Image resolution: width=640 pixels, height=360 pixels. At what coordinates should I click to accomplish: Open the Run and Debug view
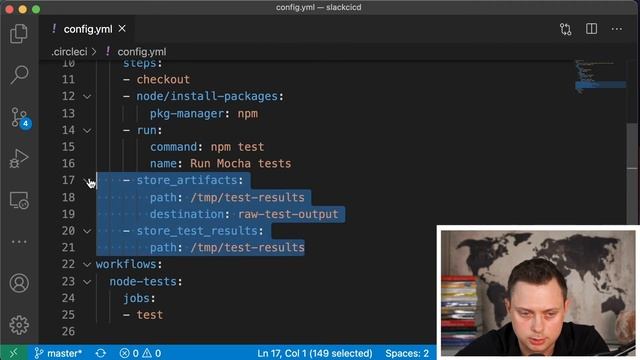click(x=19, y=158)
